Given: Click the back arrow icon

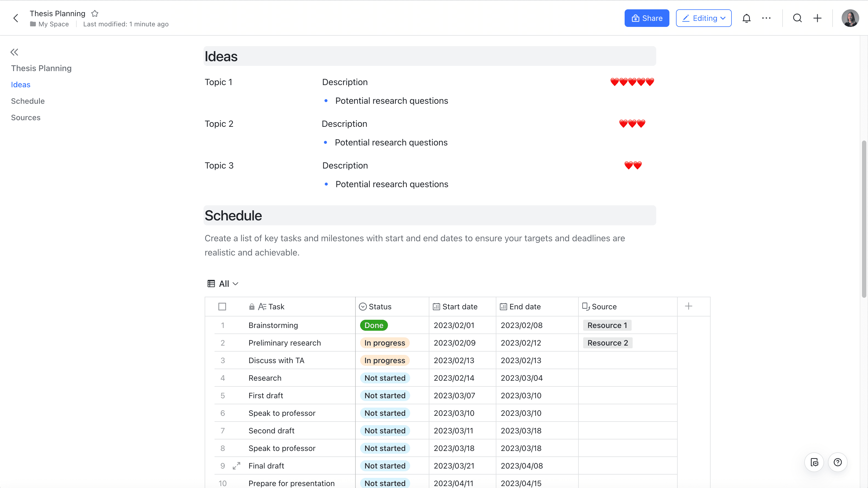Looking at the screenshot, I should [15, 18].
